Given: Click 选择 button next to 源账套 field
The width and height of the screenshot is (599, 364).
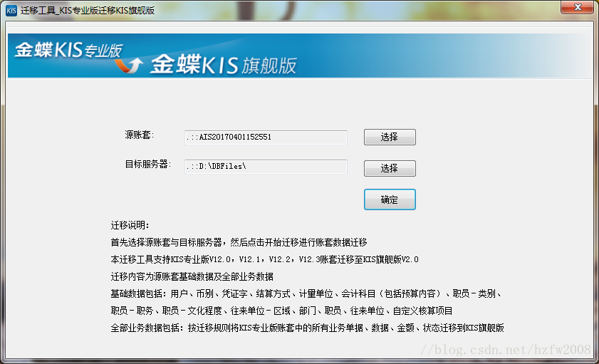Looking at the screenshot, I should click(390, 137).
